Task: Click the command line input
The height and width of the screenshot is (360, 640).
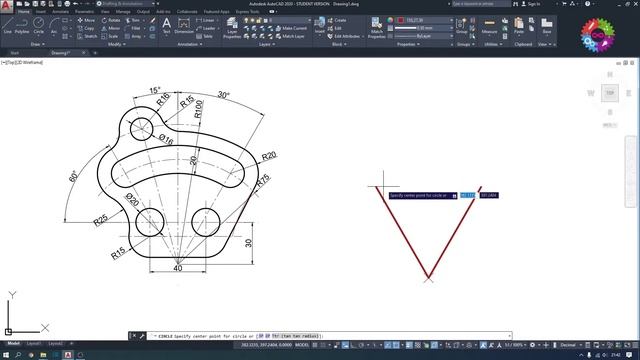Action: pos(329,336)
